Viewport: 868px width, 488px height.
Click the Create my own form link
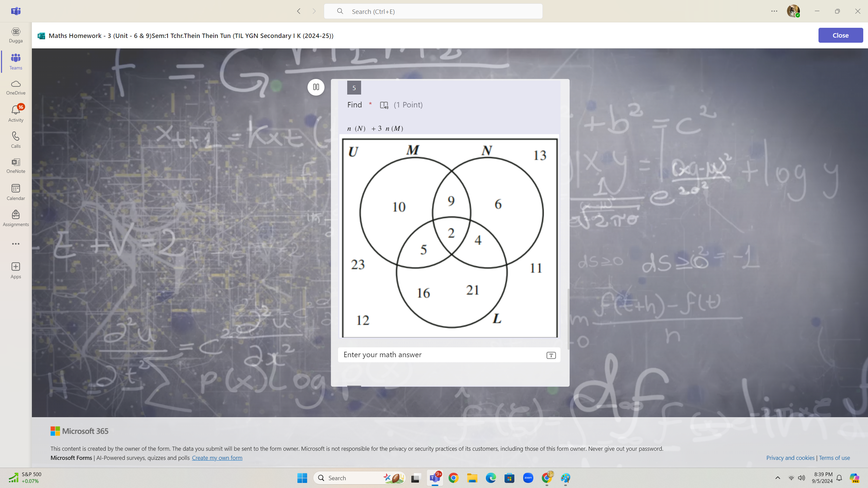click(217, 457)
